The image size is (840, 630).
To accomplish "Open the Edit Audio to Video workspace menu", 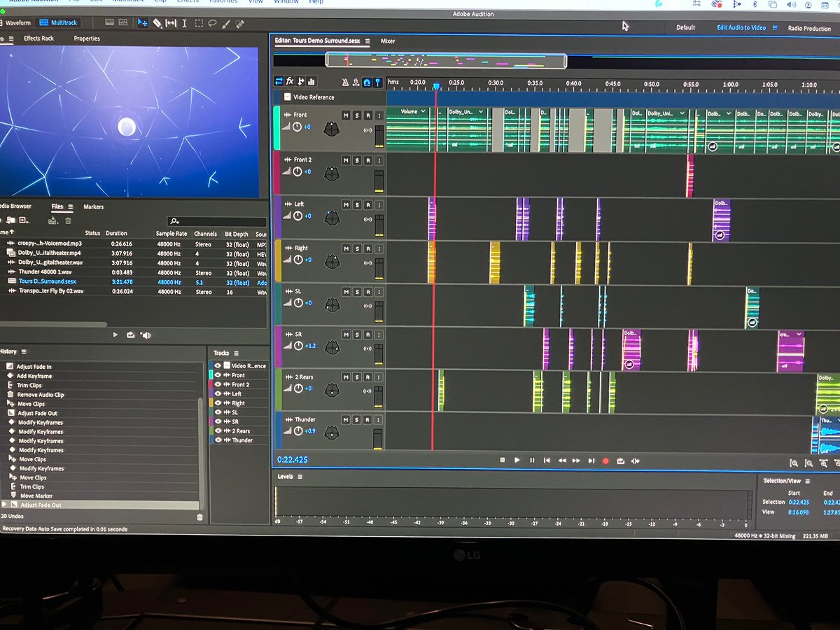I will click(x=775, y=28).
